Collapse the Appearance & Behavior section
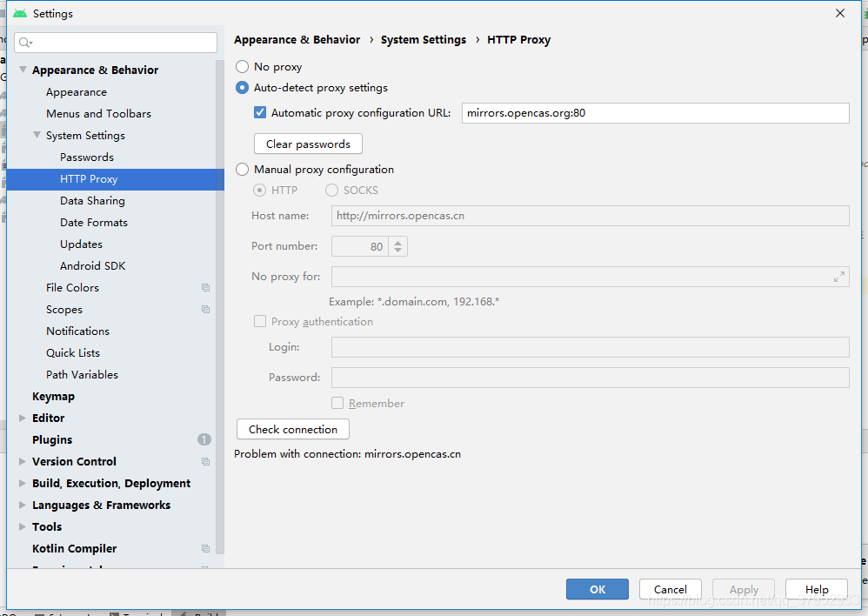This screenshot has height=616, width=868. 23,70
